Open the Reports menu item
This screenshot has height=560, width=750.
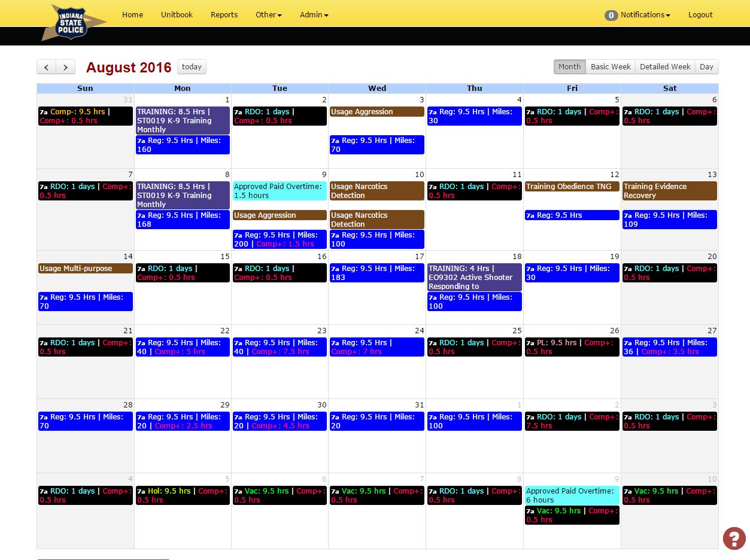[224, 15]
